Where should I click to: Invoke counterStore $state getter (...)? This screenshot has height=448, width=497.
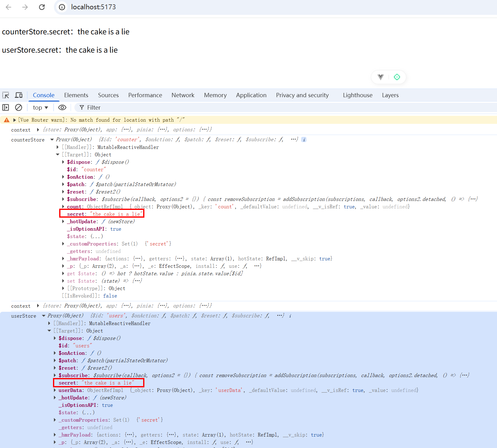[x=97, y=236]
